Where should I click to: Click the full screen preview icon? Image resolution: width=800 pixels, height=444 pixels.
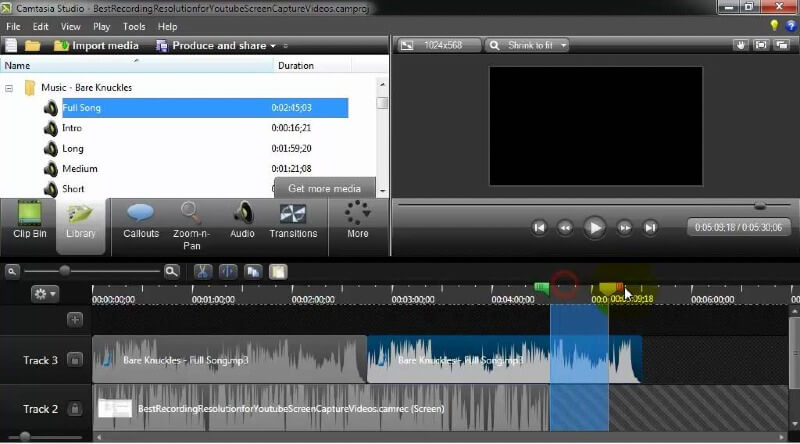click(x=761, y=45)
